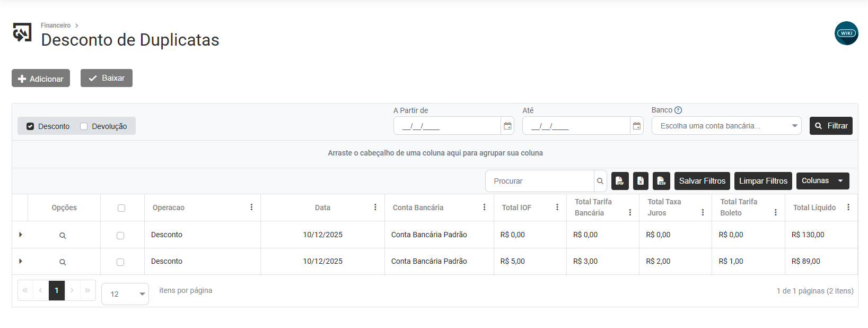This screenshot has height=328, width=868.
Task: Click the Excel export icon
Action: click(641, 181)
